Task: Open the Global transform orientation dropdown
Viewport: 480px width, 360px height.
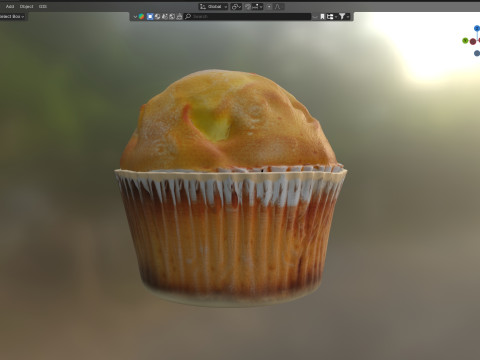Action: click(214, 7)
